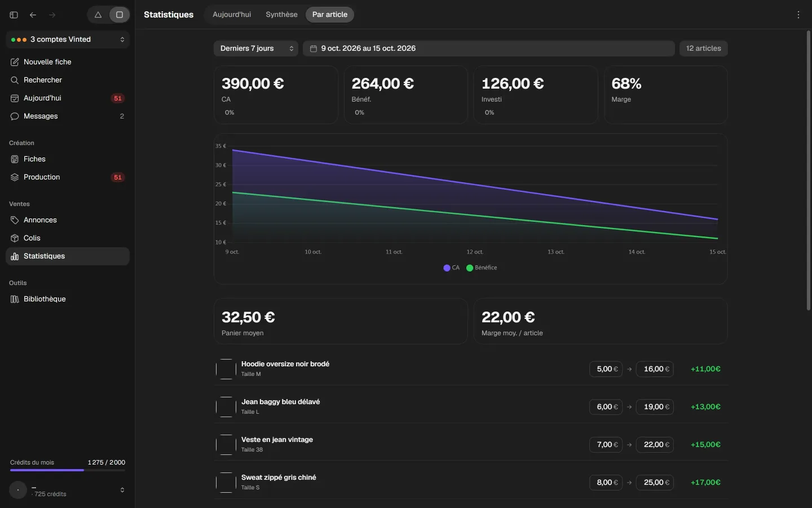Expand the user account menu at bottom
Viewport: 812px width, 508px height.
68,490
